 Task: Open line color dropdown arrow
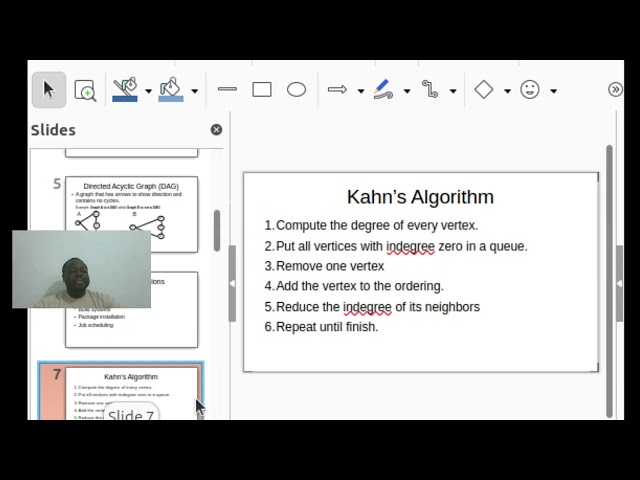tap(149, 91)
